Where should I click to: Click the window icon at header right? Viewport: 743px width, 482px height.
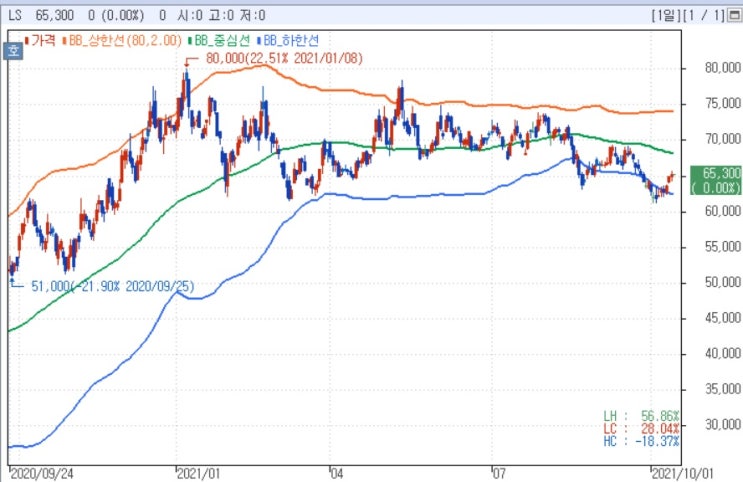[734, 15]
